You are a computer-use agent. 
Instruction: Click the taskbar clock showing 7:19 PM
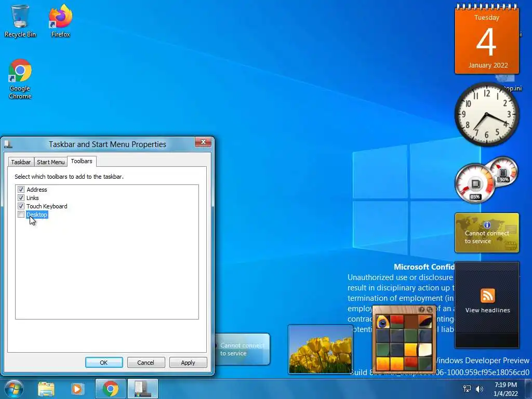[506, 389]
